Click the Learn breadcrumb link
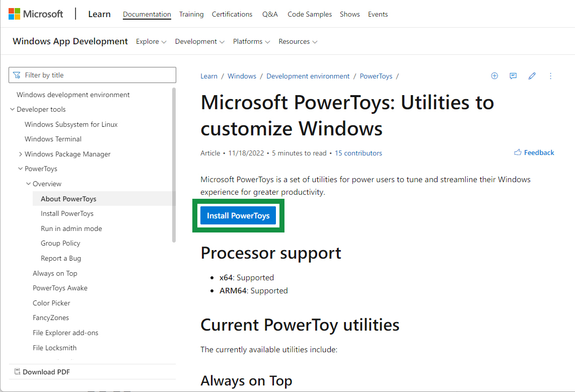 coord(208,76)
